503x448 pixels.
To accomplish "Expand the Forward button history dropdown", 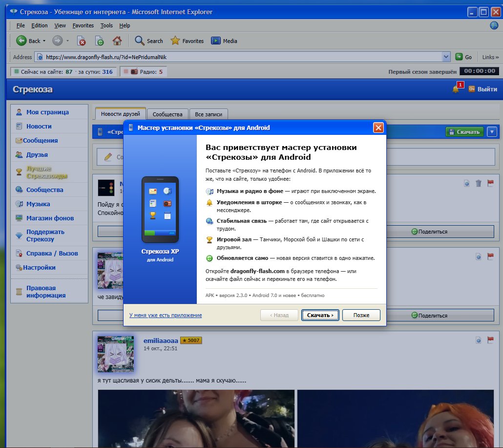I will pyautogui.click(x=67, y=41).
